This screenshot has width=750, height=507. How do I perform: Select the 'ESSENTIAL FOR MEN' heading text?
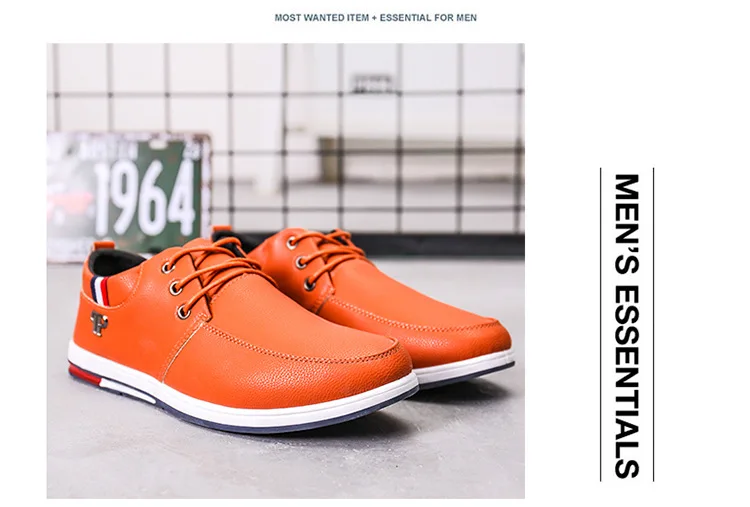(428, 18)
